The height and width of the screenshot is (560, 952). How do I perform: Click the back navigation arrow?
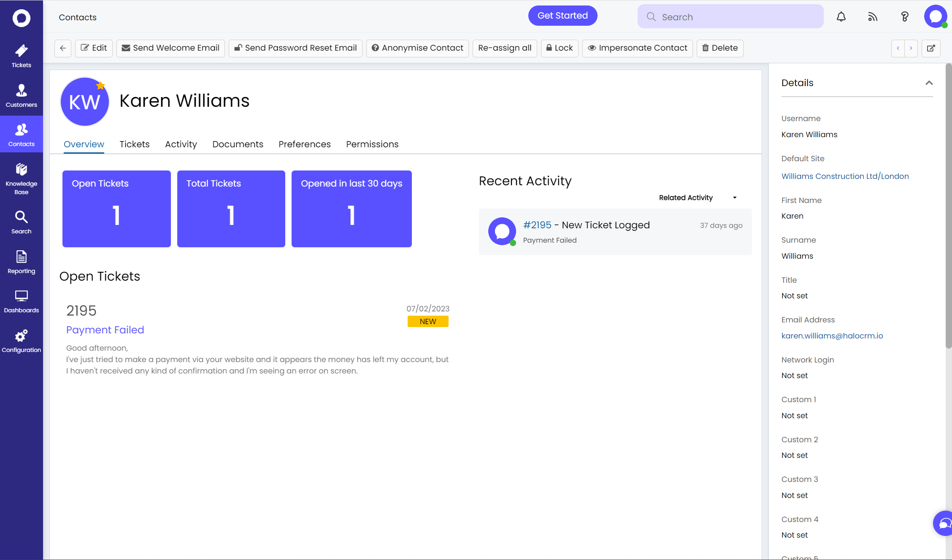(62, 48)
